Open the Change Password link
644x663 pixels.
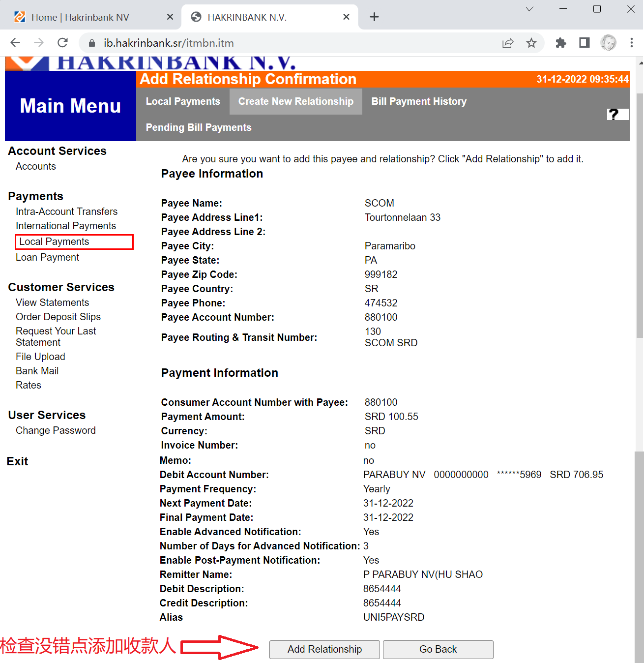[x=56, y=430]
